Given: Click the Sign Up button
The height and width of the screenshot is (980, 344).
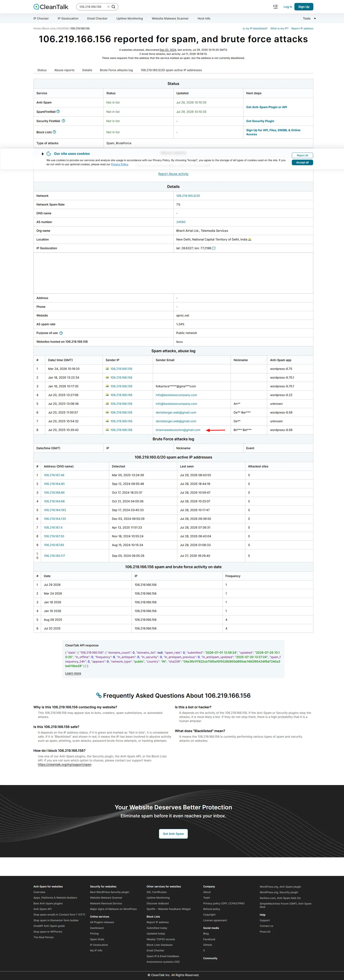Looking at the screenshot, I should [304, 7].
